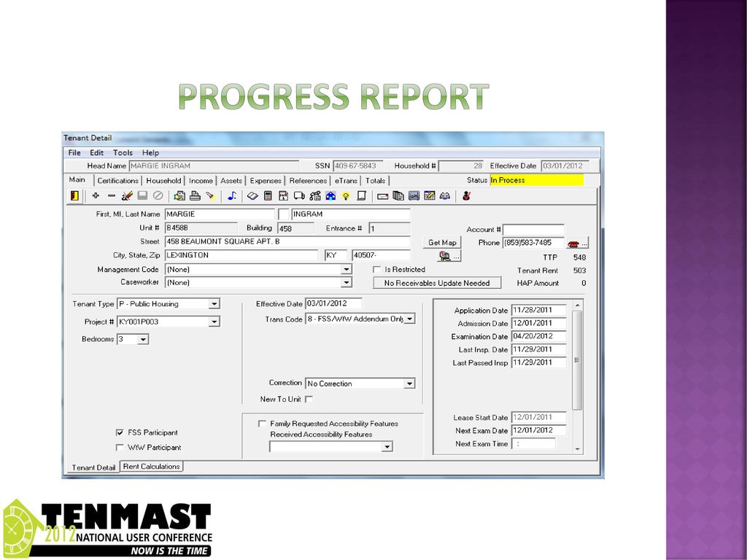The width and height of the screenshot is (747, 560).
Task: Click the exit door icon in toolbar
Action: pos(75,195)
